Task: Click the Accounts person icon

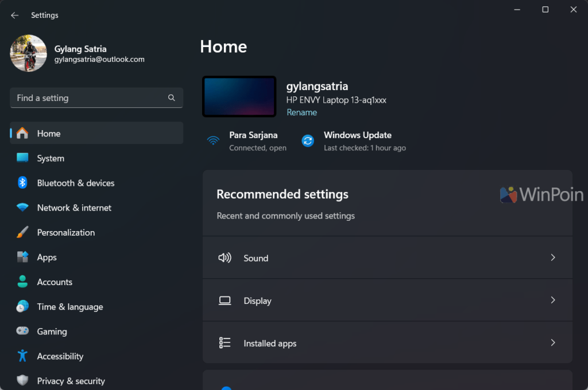Action: click(x=22, y=282)
